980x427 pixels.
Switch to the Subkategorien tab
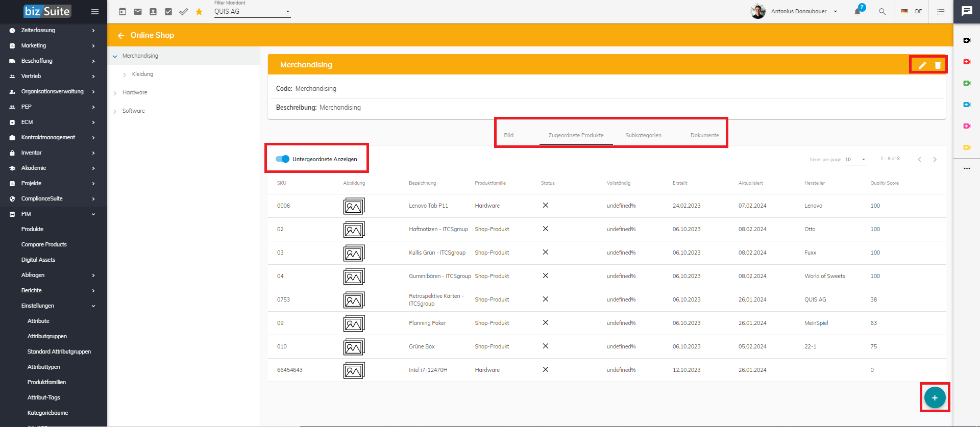click(643, 135)
